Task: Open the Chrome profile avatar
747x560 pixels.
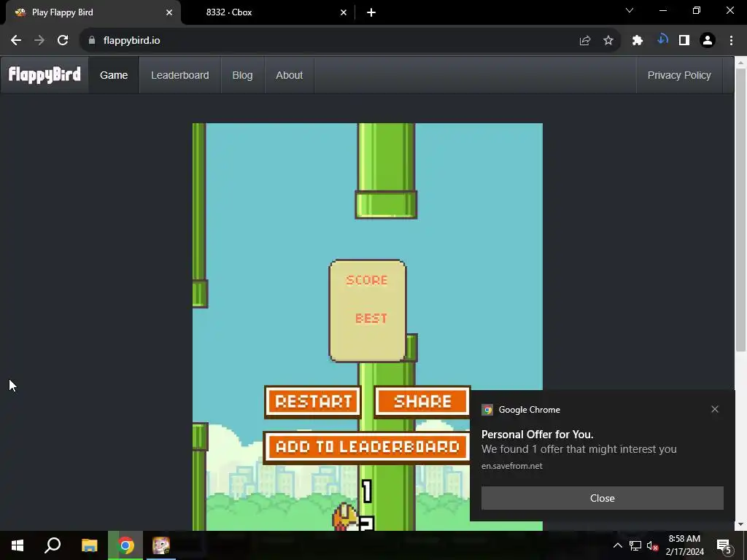Action: tap(708, 41)
